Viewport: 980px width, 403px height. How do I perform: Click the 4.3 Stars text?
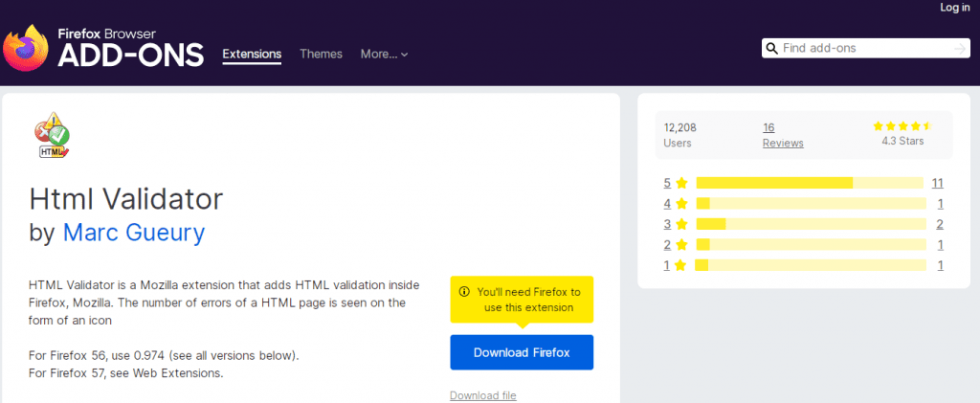point(902,142)
